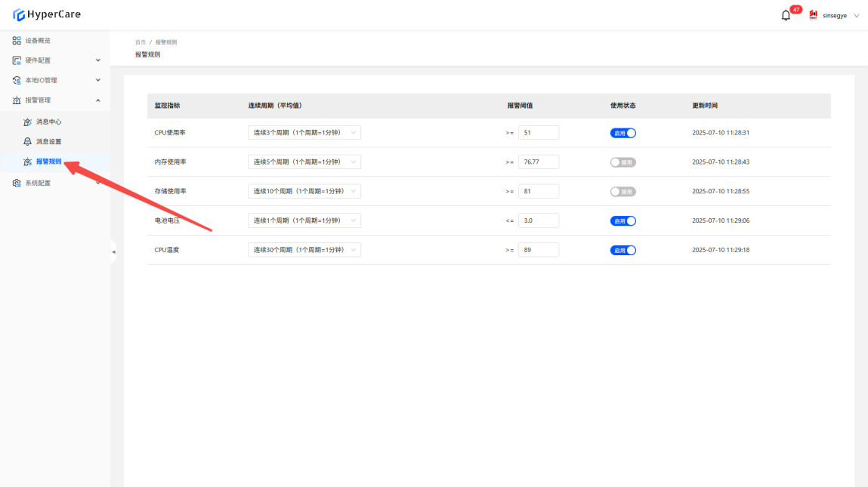Click the CPU使用率 threshold field 51

click(539, 133)
